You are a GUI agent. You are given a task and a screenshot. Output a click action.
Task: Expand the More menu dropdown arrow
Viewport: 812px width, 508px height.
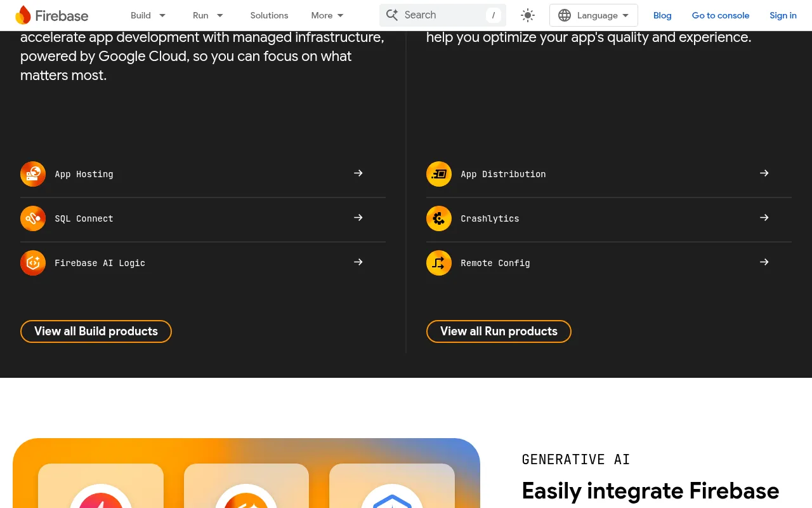point(341,15)
